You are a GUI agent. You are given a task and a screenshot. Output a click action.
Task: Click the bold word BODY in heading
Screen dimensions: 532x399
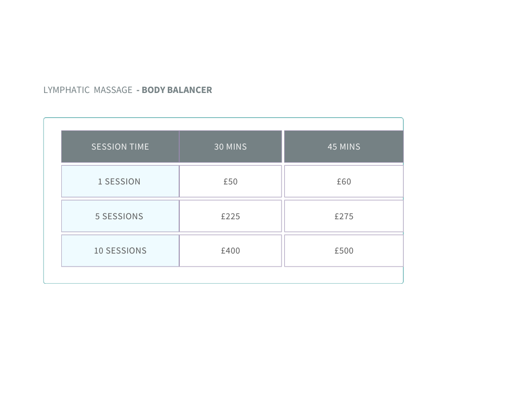coord(153,90)
